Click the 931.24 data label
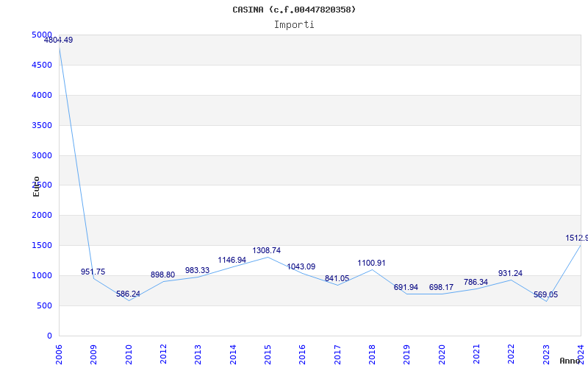 pyautogui.click(x=510, y=273)
